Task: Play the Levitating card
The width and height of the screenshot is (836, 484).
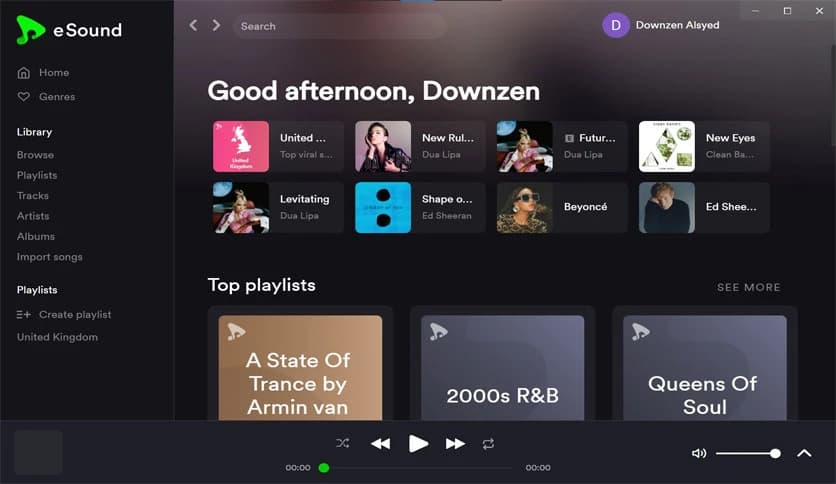Action: click(278, 207)
